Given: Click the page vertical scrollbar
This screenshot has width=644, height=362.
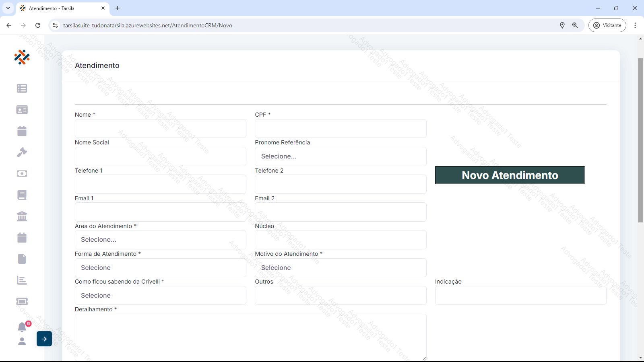Looking at the screenshot, I should tap(640, 140).
